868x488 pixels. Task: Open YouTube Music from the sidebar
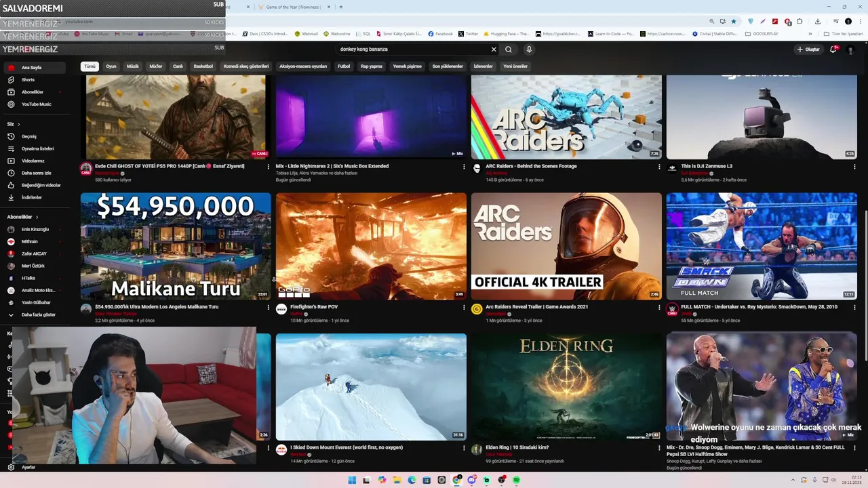coord(36,104)
